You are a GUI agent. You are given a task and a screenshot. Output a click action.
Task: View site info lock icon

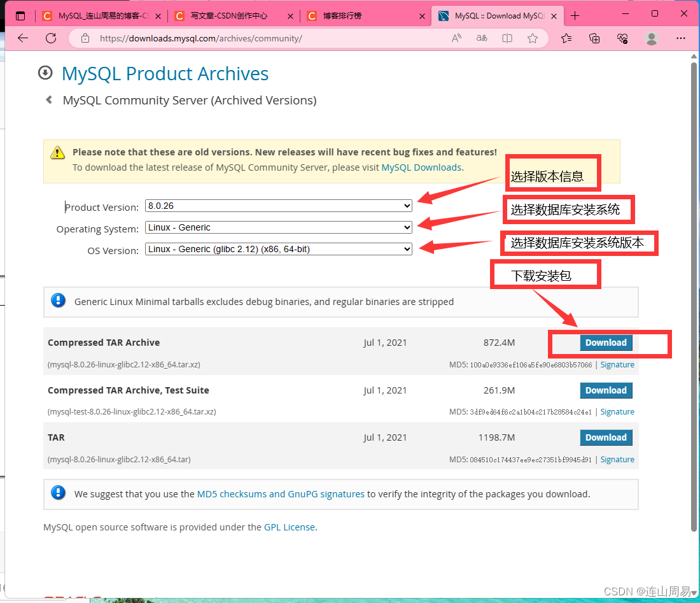[x=85, y=38]
